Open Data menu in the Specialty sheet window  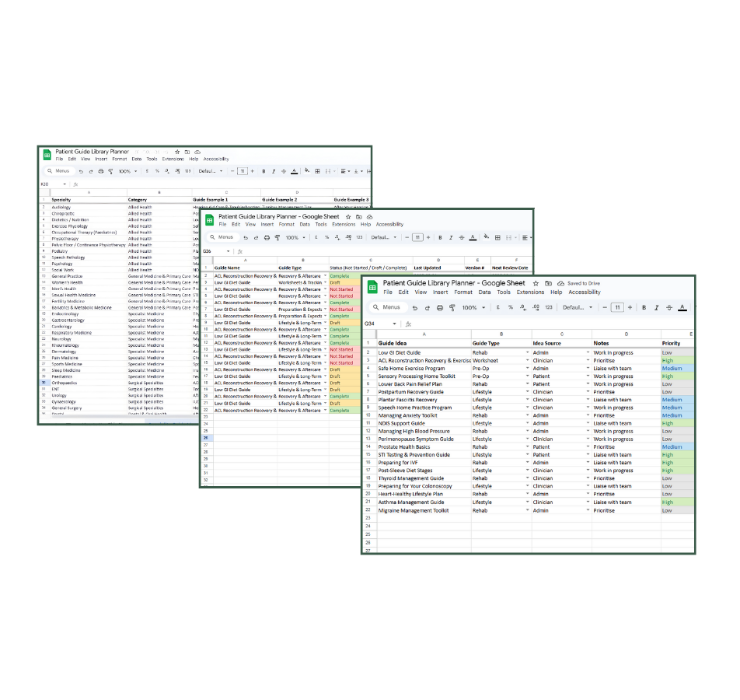[x=136, y=159]
